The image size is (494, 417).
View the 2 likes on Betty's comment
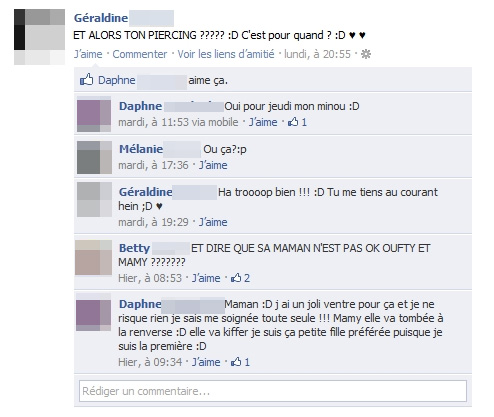[240, 278]
